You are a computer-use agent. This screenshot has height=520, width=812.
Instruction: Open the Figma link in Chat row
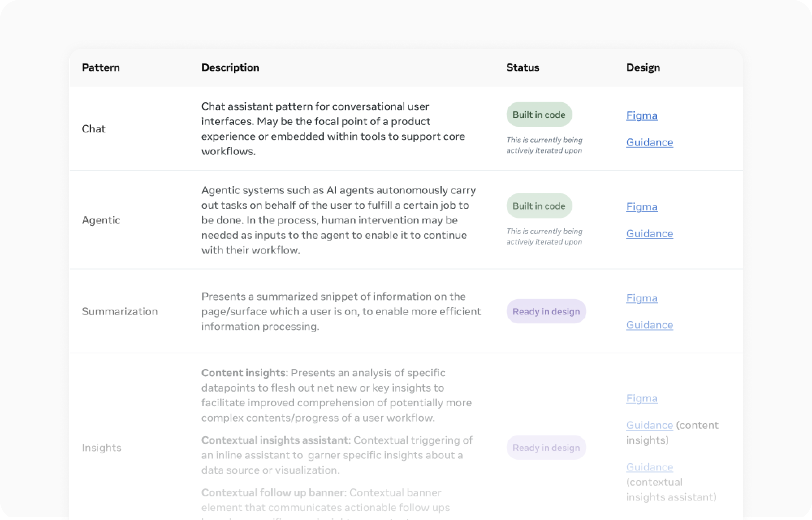[x=641, y=115]
